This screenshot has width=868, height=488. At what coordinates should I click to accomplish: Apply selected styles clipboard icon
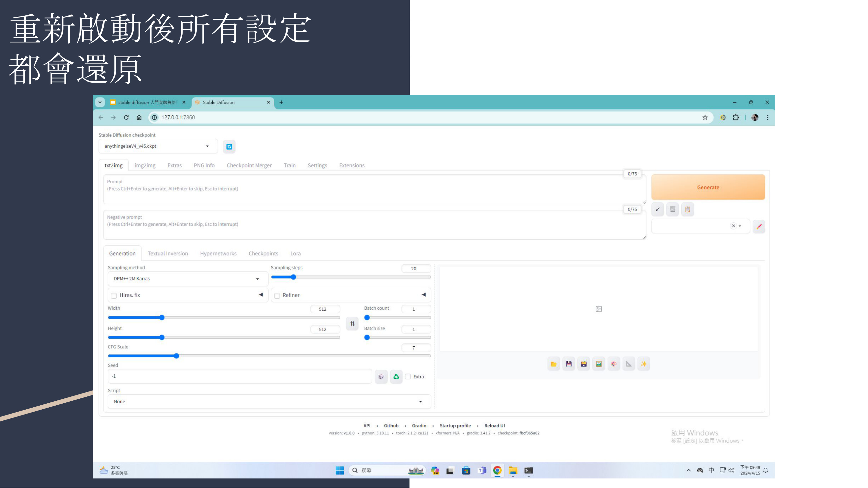click(688, 209)
